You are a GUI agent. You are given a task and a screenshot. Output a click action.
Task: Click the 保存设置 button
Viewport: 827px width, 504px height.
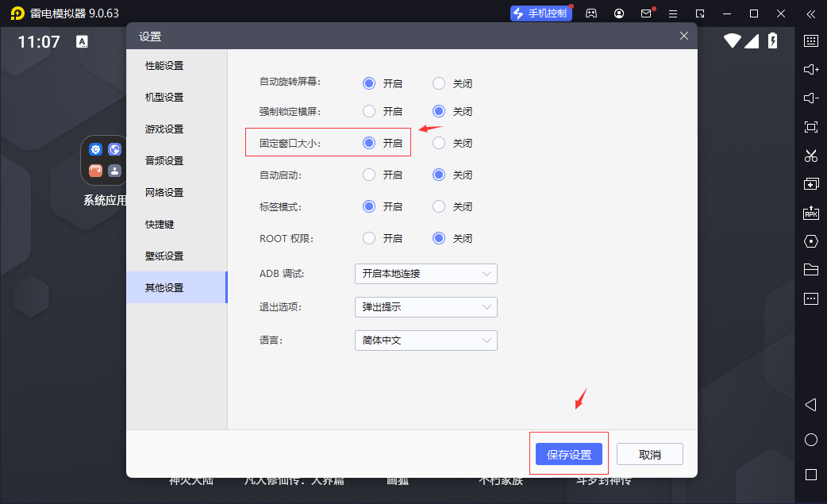(x=568, y=453)
